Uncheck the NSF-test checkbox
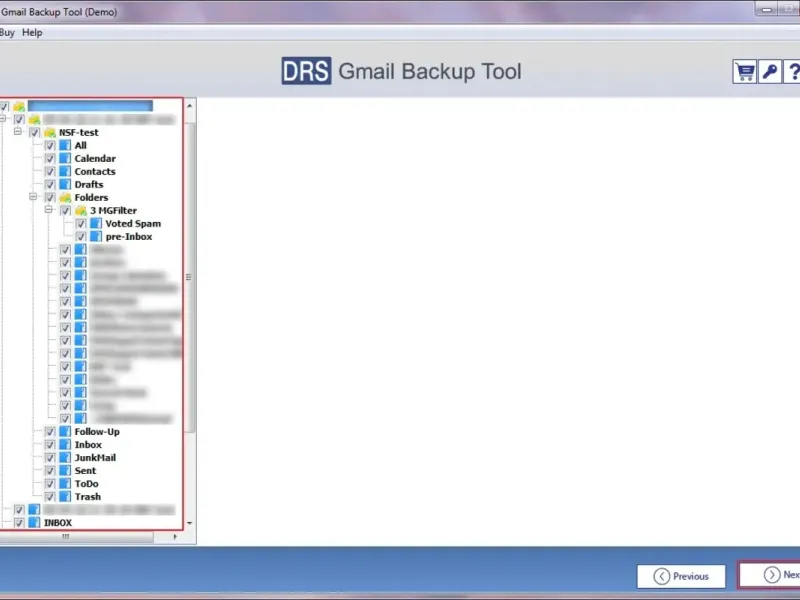The width and height of the screenshot is (800, 600). click(34, 133)
